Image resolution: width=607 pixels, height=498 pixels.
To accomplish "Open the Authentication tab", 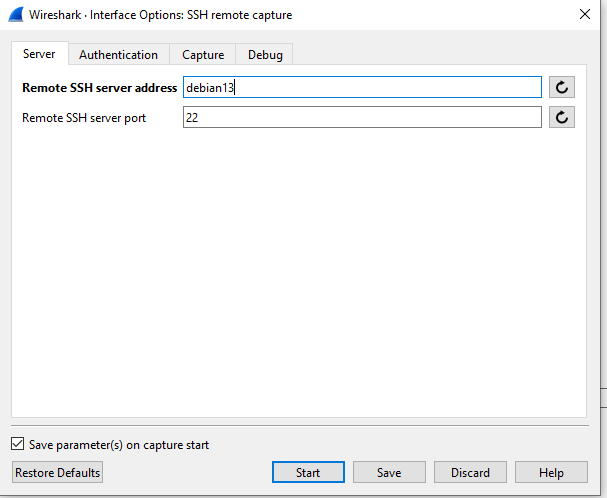I will click(x=118, y=55).
